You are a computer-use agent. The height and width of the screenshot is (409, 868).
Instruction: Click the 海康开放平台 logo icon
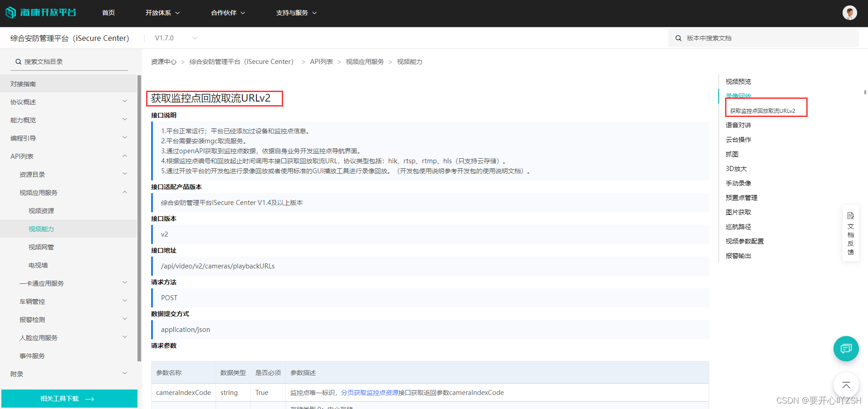(11, 13)
